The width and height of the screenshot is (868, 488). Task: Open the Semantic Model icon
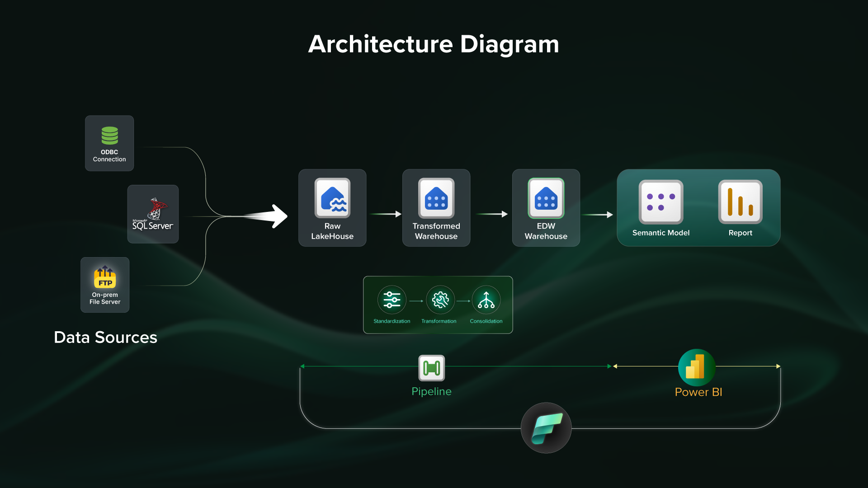pyautogui.click(x=660, y=202)
